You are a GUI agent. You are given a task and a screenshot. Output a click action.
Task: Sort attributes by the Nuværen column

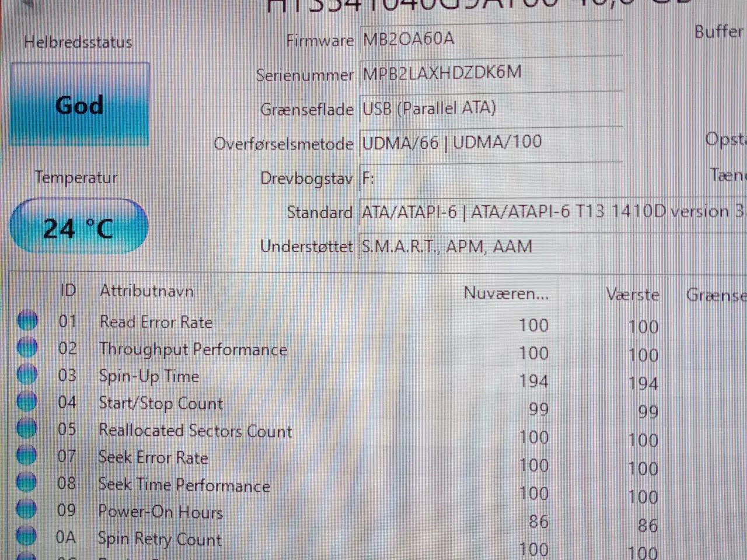click(x=505, y=293)
